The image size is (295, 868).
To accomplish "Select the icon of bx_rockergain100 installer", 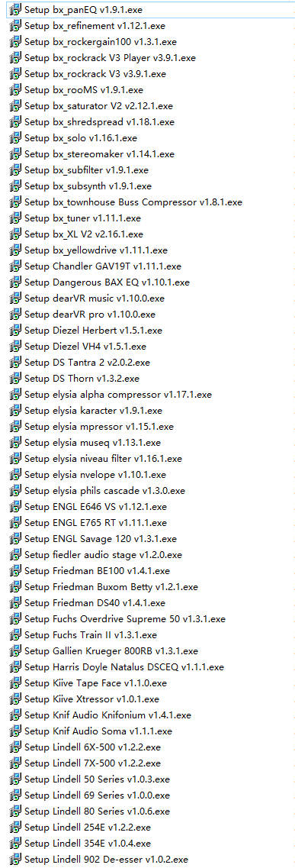I will click(15, 41).
